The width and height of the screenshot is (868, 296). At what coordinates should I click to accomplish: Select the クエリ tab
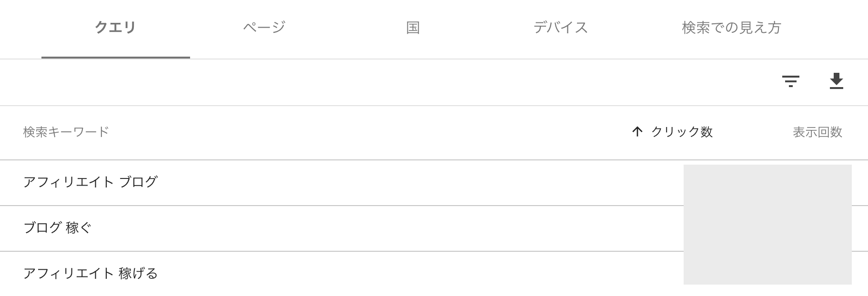pyautogui.click(x=115, y=28)
